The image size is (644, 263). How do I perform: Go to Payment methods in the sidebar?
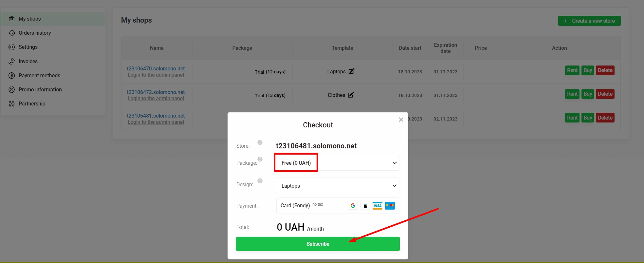(x=39, y=75)
